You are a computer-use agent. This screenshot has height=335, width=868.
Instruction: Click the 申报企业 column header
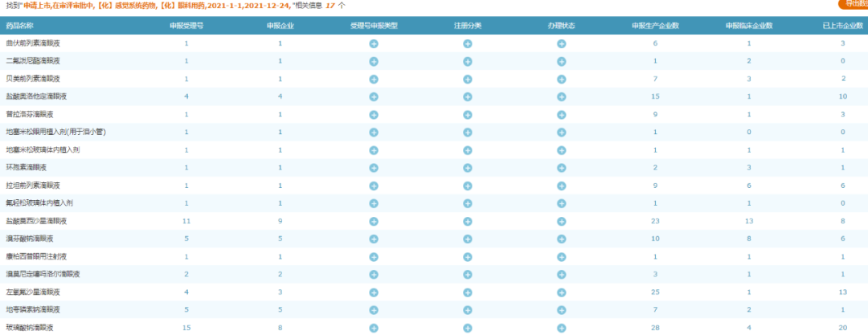pos(280,26)
